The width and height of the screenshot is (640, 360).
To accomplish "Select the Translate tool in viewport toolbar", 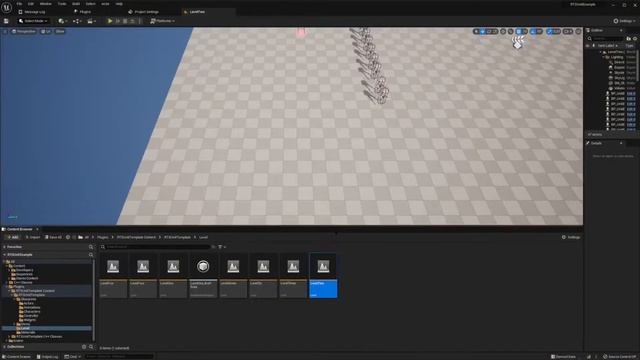I will coord(482,31).
